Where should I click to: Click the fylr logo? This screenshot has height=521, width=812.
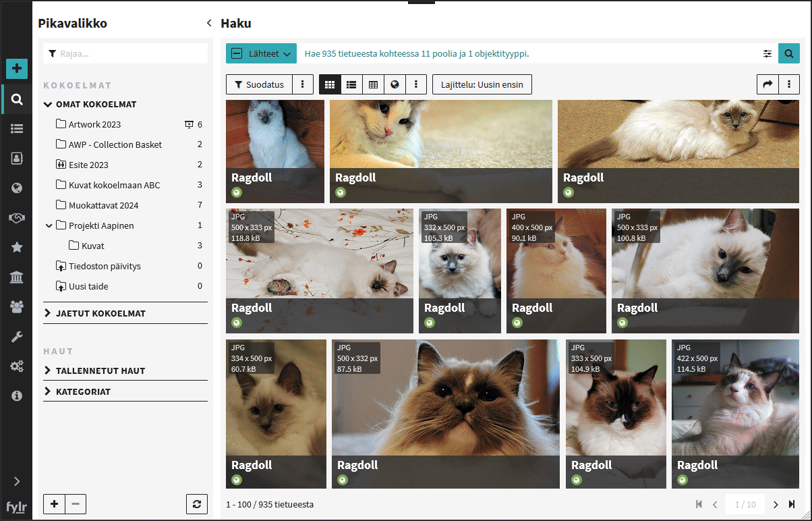click(17, 507)
